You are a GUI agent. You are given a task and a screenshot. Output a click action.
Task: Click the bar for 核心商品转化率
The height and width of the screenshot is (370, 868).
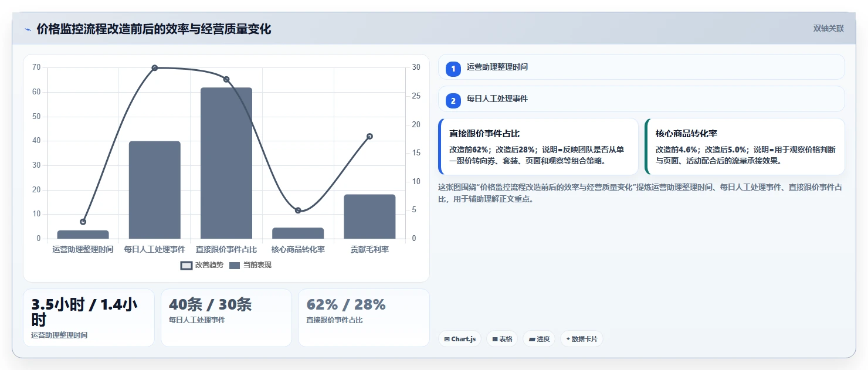[298, 233]
